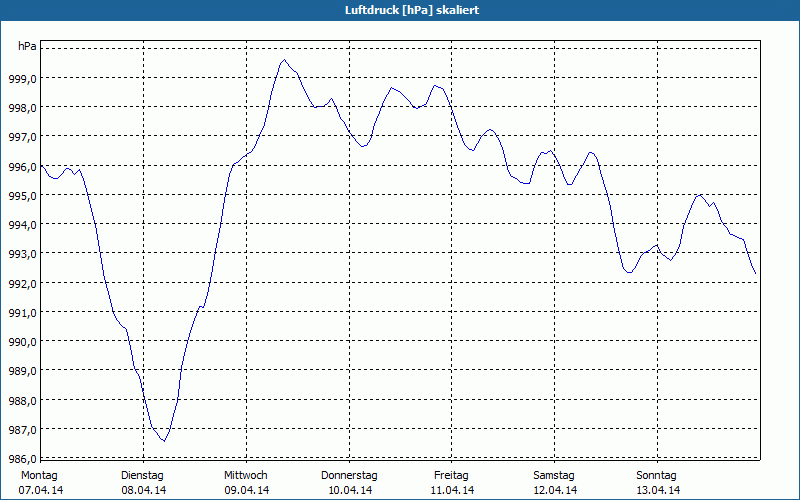
Task: Click the 'hPa' unit label on y-axis
Action: click(27, 46)
